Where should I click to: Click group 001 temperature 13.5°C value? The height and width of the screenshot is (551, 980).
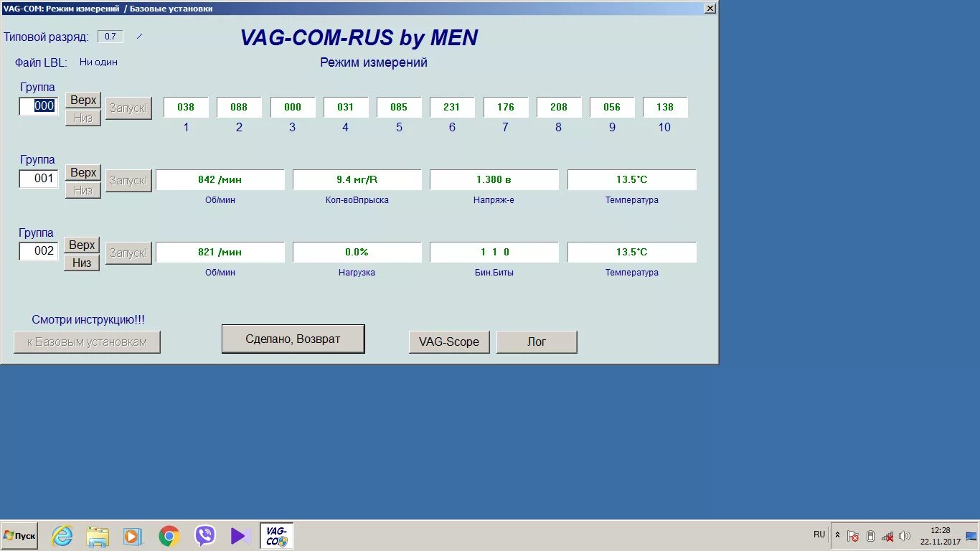tap(632, 179)
